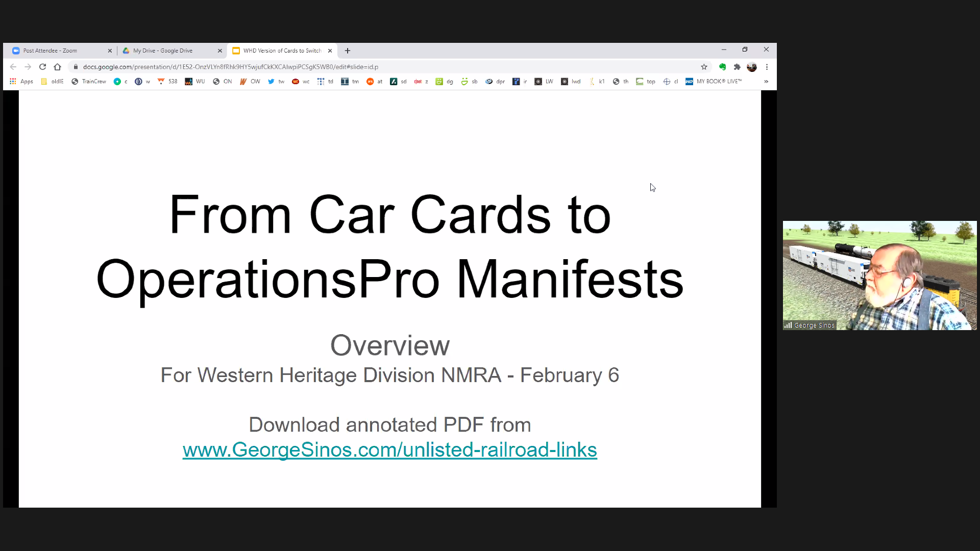Select the George Sinos video thumbnail
The image size is (980, 551).
(x=879, y=275)
